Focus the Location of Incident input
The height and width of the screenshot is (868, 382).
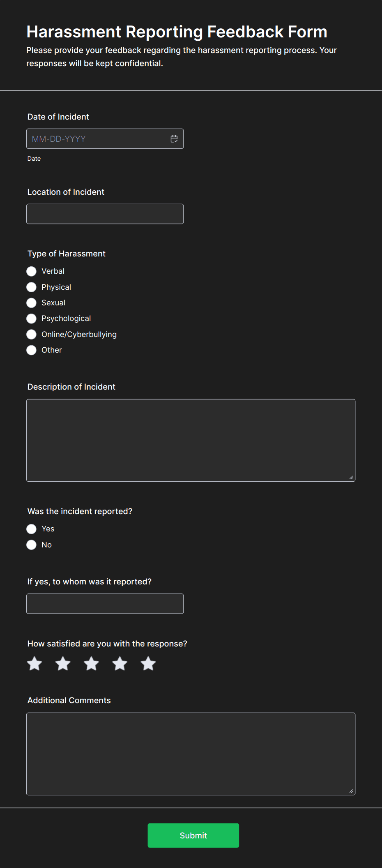pyautogui.click(x=105, y=214)
